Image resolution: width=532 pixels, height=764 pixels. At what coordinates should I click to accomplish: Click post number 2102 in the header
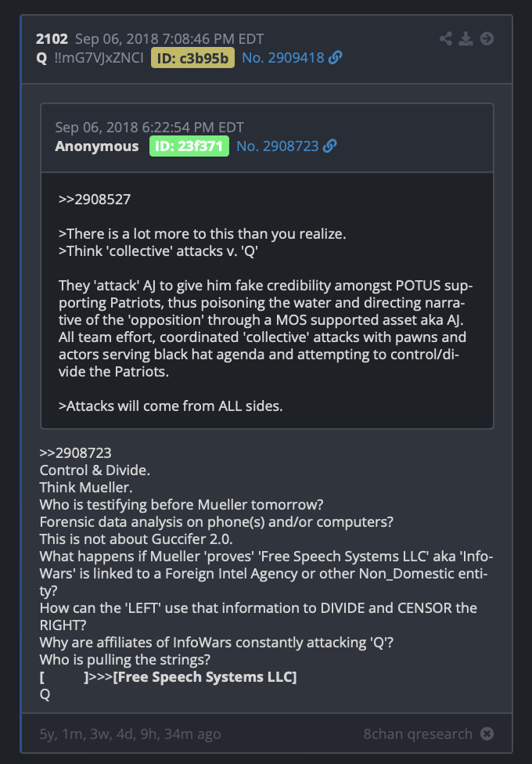pos(52,39)
